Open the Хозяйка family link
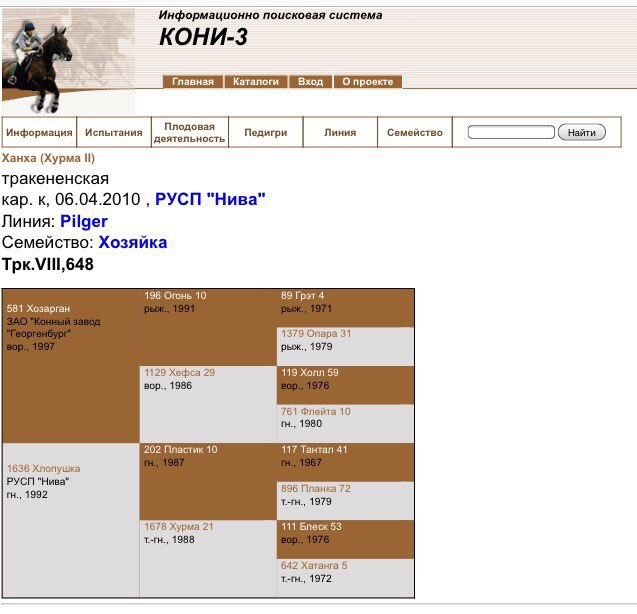This screenshot has width=637, height=614. pyautogui.click(x=132, y=243)
